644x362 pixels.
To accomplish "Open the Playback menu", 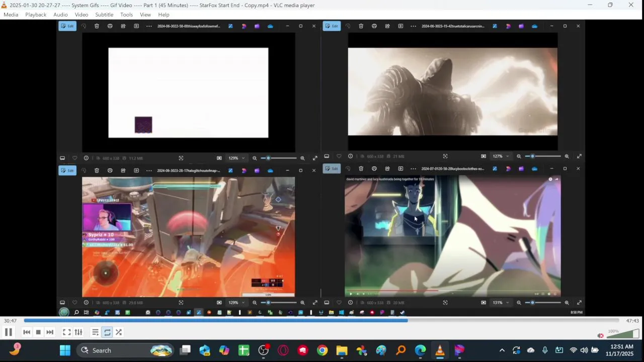I will 36,15.
